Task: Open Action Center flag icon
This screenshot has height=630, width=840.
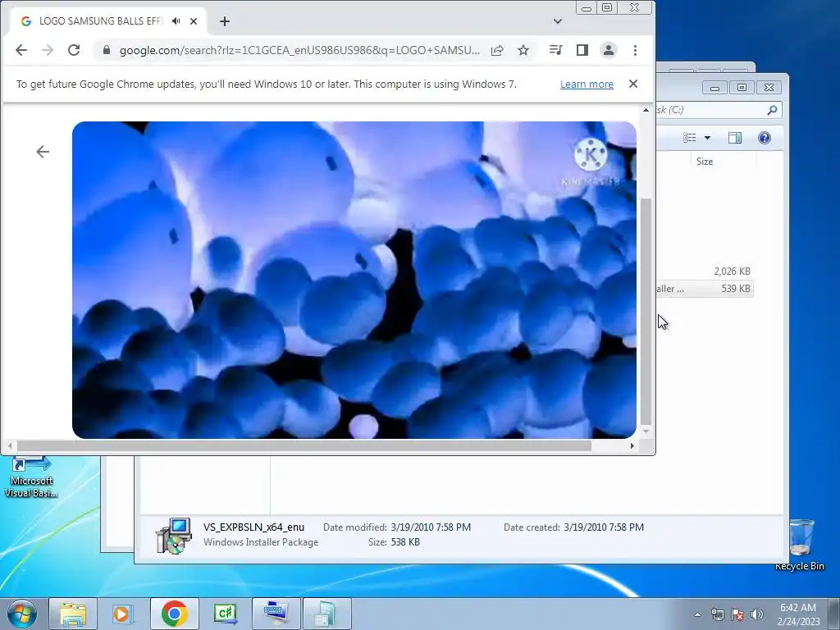Action: tap(737, 614)
